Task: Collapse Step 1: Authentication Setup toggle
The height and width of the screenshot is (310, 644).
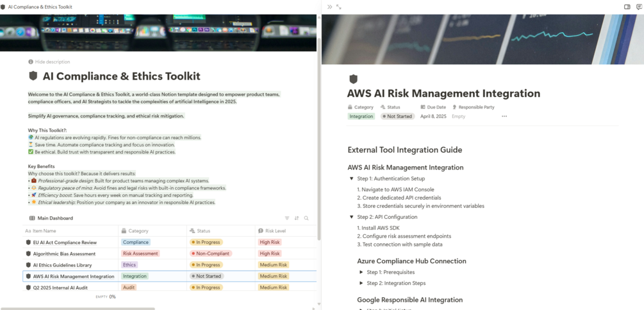Action: click(352, 179)
